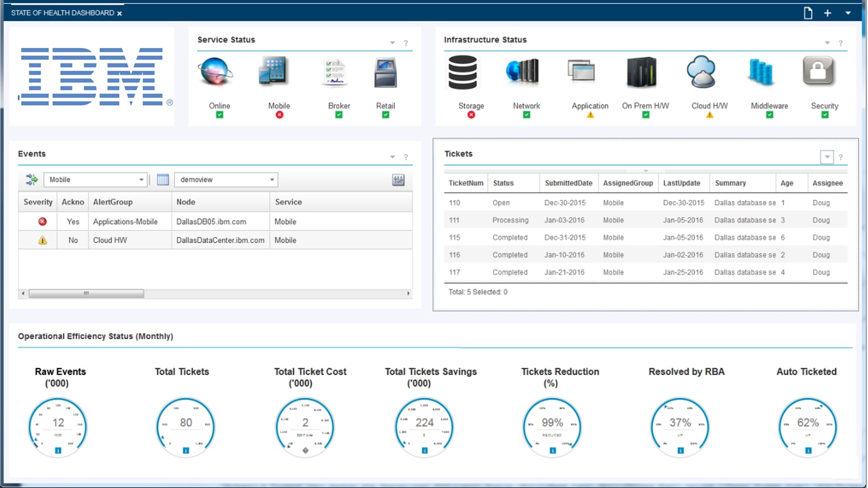Select the Storage infrastructure icon
The image size is (868, 488).
(463, 72)
